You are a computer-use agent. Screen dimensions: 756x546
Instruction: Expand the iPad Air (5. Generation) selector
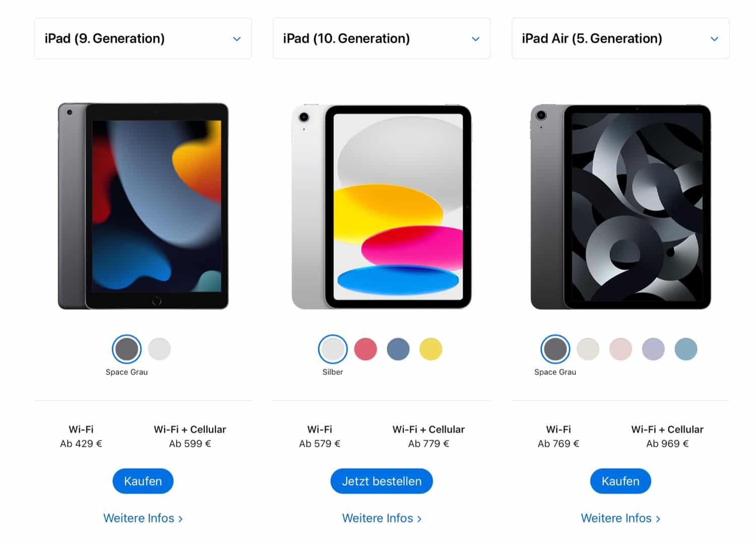pos(620,38)
